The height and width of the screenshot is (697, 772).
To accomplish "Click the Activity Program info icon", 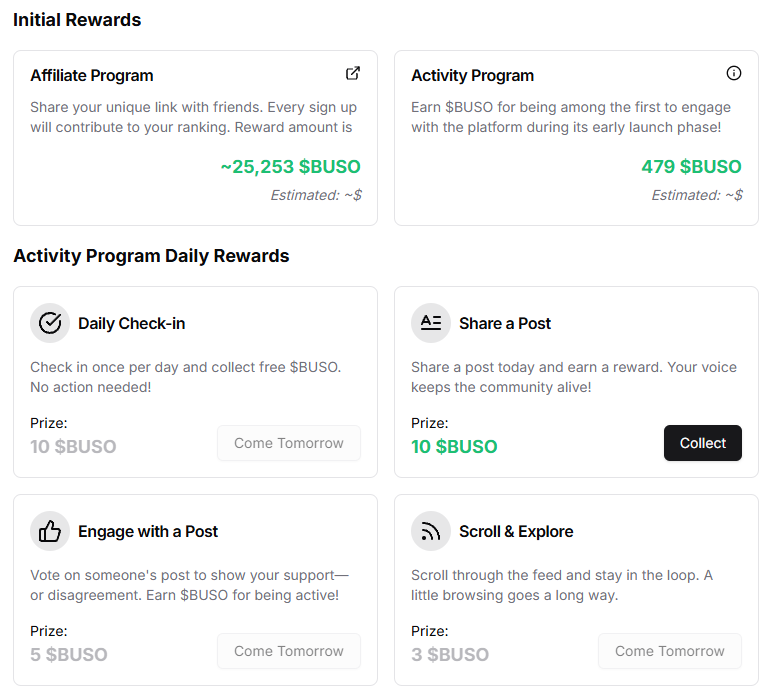I will pos(734,73).
